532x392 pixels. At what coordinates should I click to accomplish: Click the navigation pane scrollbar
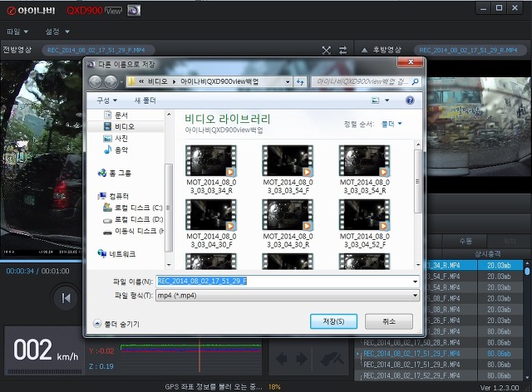click(169, 208)
